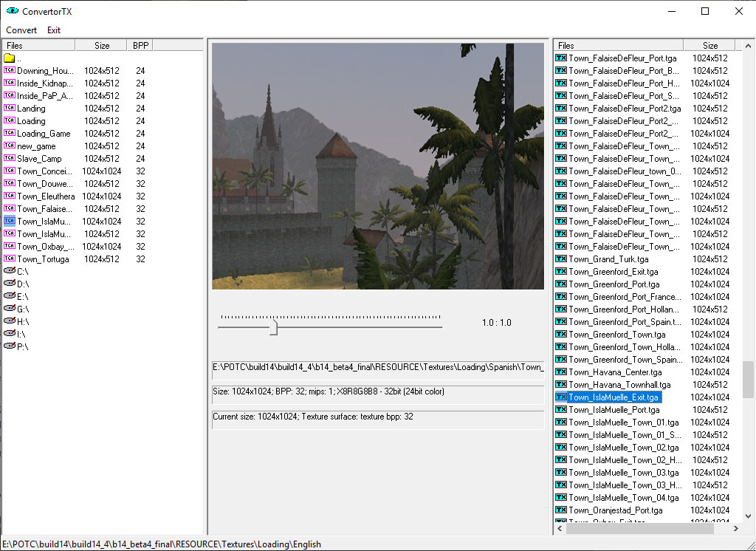Click the TGA icon for new_game
This screenshot has width=756, height=551.
point(9,146)
